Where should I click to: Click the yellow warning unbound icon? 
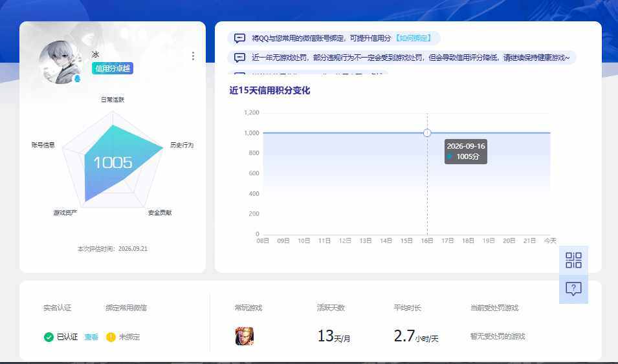111,337
